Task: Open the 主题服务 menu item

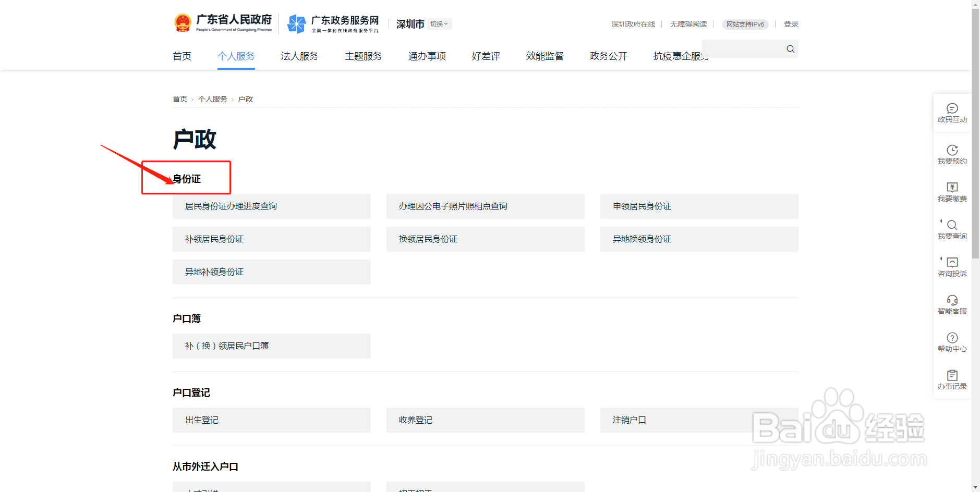Action: [363, 56]
